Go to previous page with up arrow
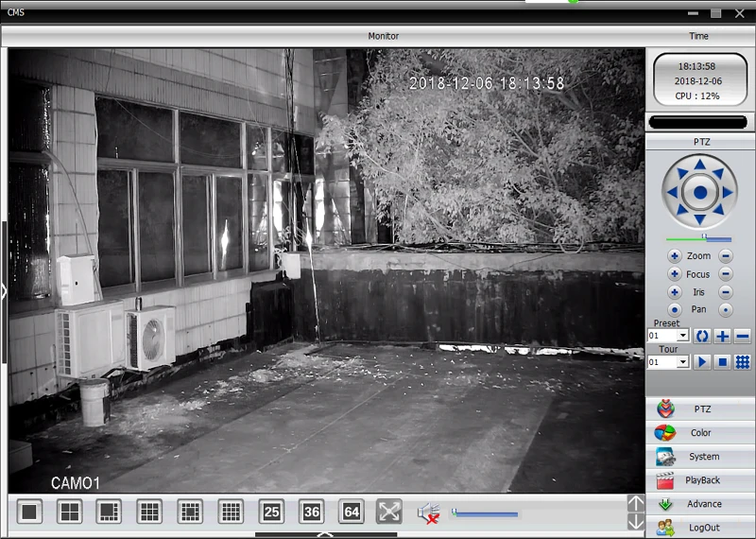This screenshot has width=756, height=539. pos(636,503)
